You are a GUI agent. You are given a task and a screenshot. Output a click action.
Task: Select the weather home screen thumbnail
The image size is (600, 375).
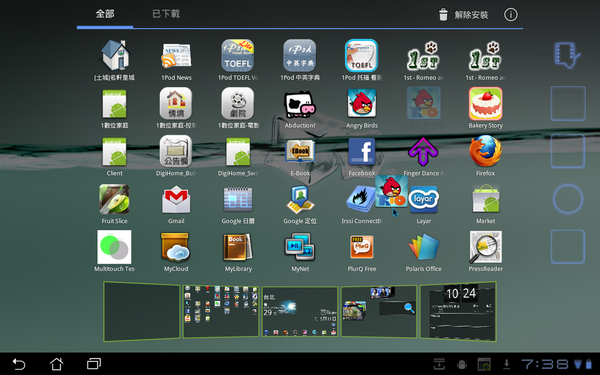[x=300, y=311]
